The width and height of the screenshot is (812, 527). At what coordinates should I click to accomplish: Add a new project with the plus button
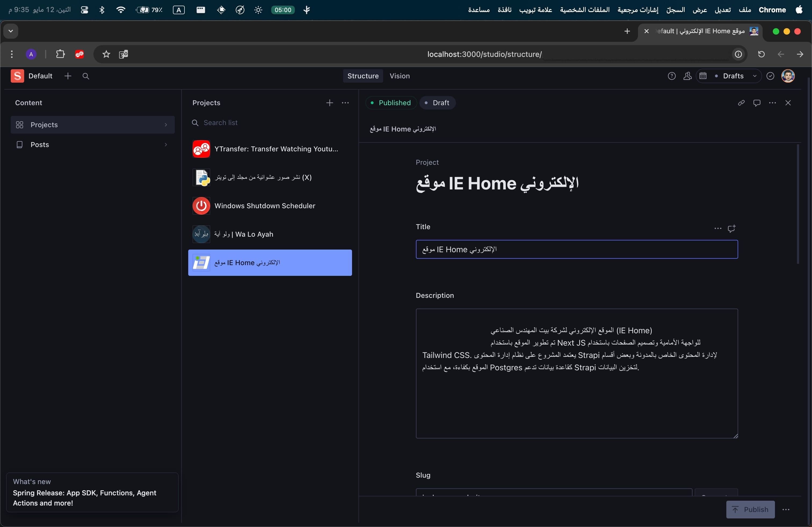click(329, 103)
